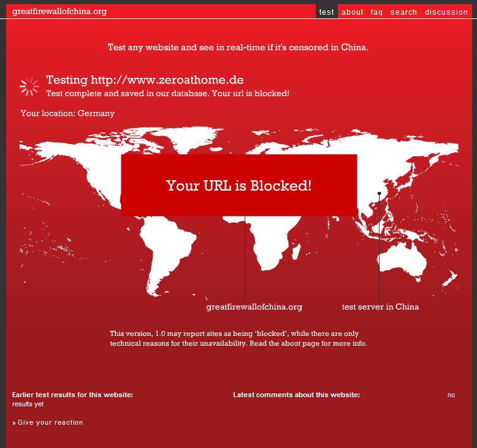Open the search page from the navigation
This screenshot has height=448, width=477.
pos(403,12)
